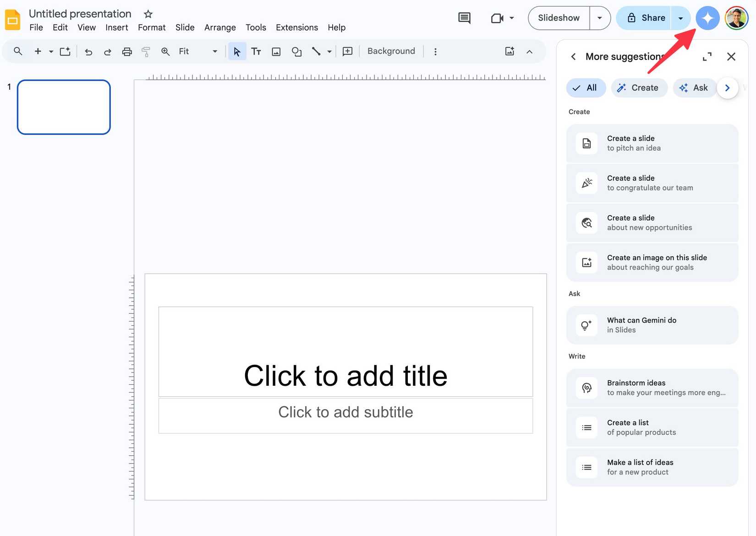Image resolution: width=756 pixels, height=536 pixels.
Task: Open the Fit zoom dropdown
Action: (214, 51)
